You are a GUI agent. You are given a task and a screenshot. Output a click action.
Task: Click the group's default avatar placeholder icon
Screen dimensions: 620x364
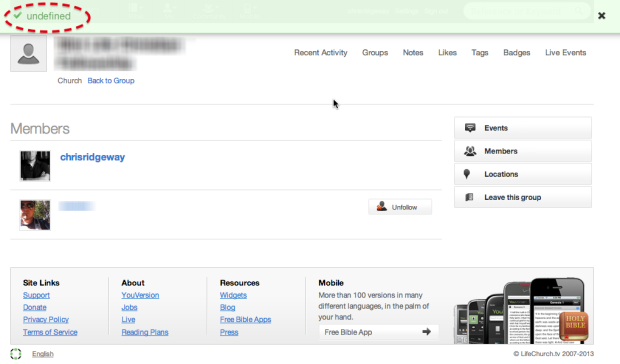pos(28,54)
